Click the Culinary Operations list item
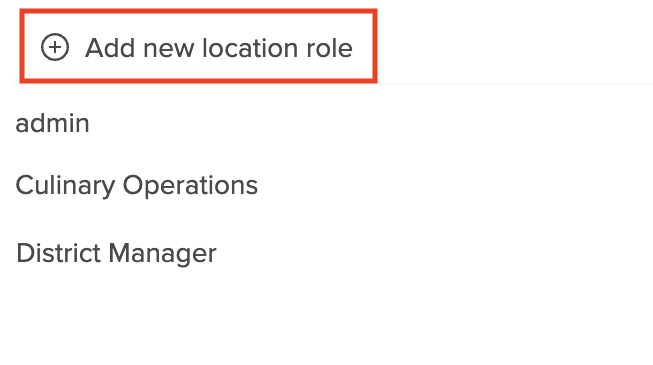 [137, 185]
